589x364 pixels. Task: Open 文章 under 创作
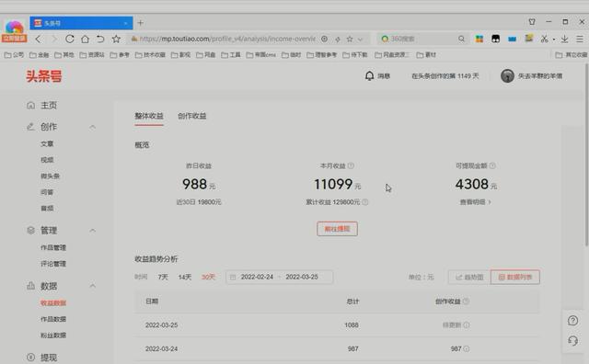click(47, 143)
